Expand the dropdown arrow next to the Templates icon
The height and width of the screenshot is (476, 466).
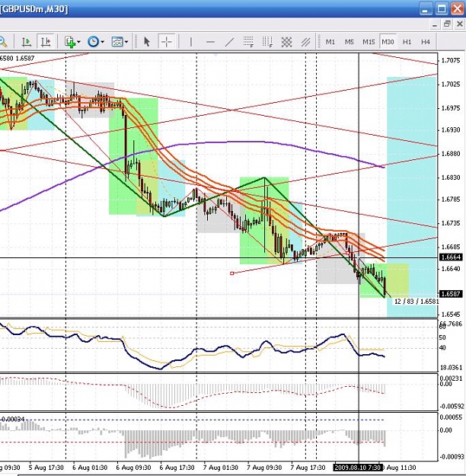126,42
